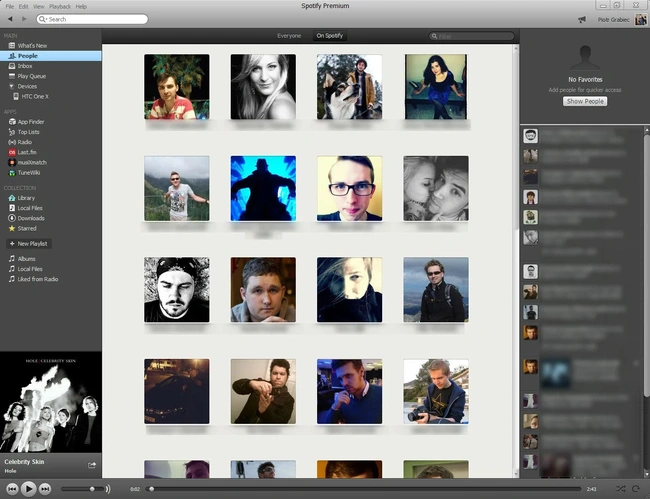
Task: Click the Celebrity Skin track title
Action: click(x=24, y=462)
